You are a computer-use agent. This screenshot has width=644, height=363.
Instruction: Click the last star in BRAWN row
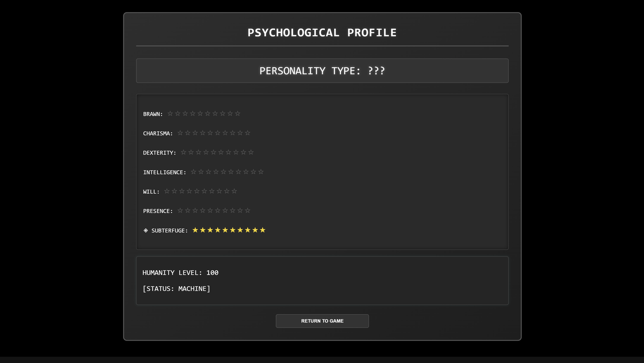point(238,114)
